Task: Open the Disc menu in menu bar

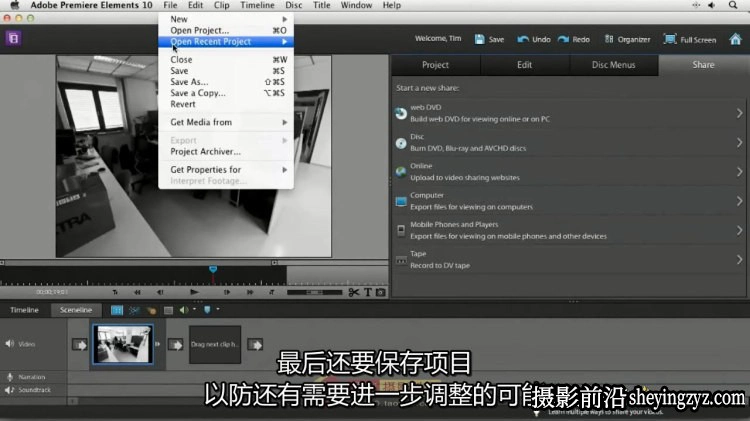Action: (x=293, y=5)
